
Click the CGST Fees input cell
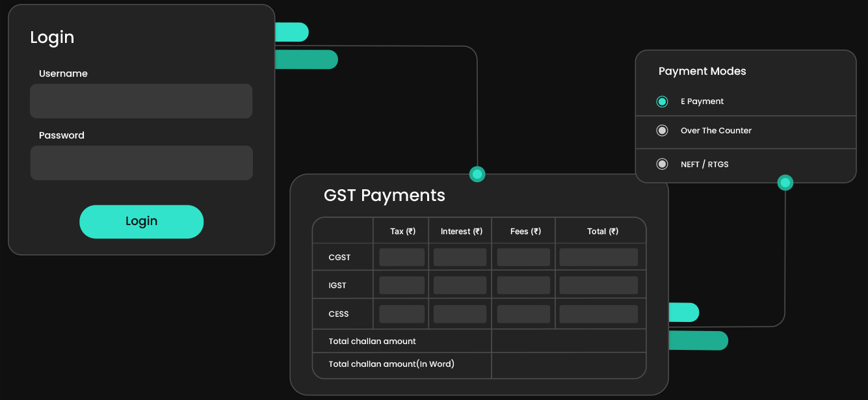click(x=523, y=257)
